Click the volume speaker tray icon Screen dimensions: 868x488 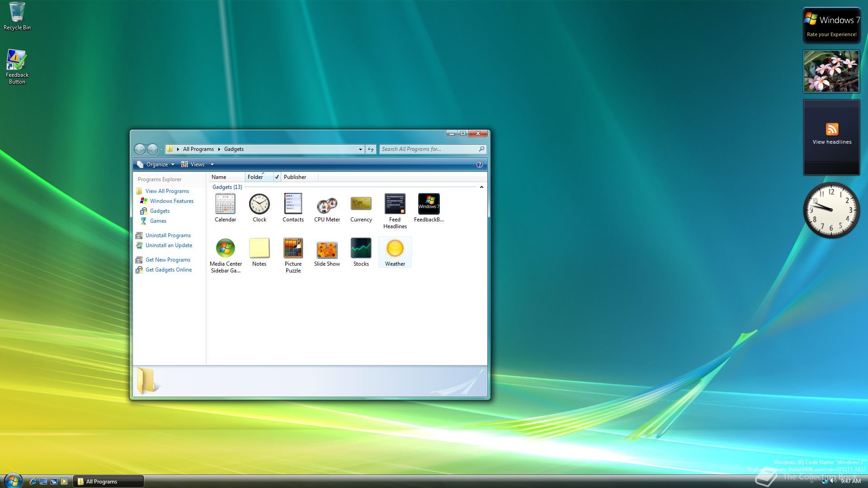pyautogui.click(x=833, y=481)
